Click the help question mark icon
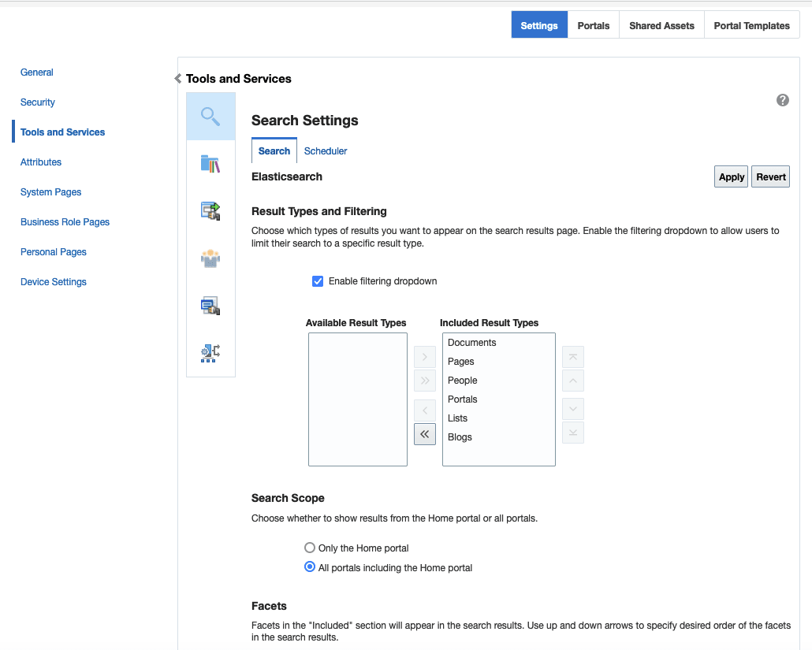 (783, 100)
